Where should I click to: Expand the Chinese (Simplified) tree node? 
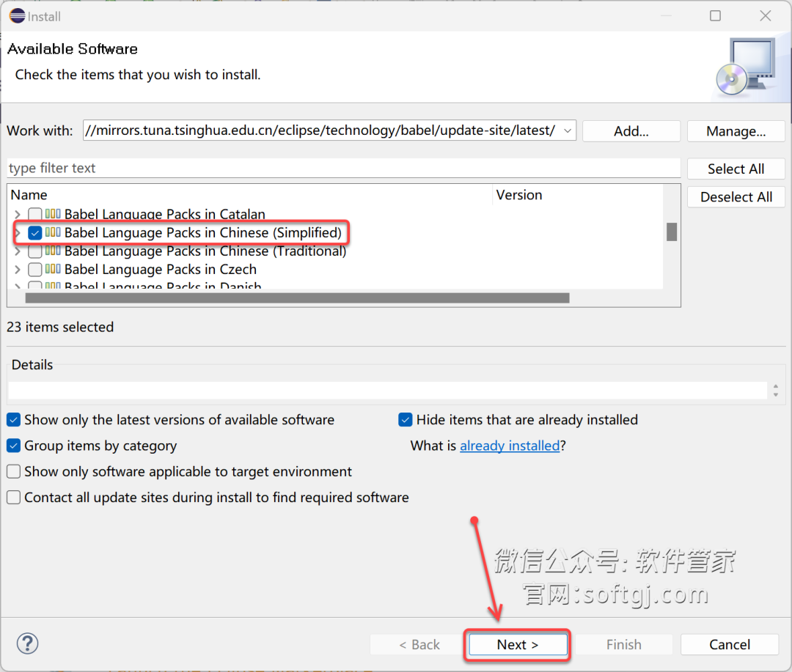pos(17,233)
